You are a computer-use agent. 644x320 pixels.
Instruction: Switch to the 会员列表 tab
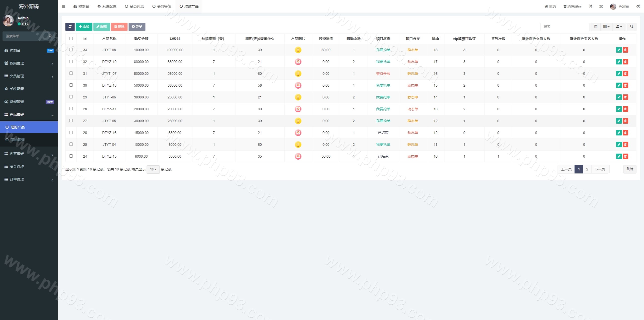pos(134,6)
